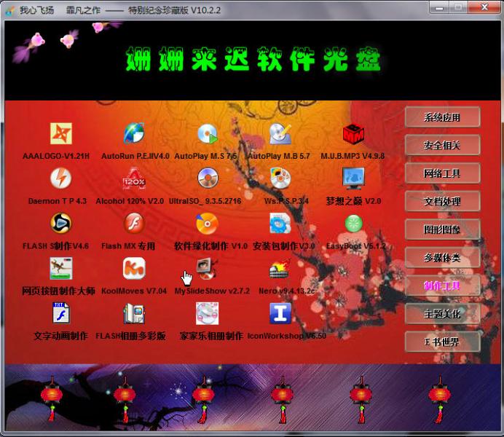Click the Daemon T P 4.3 label text
The height and width of the screenshot is (437, 504).
pyautogui.click(x=58, y=201)
